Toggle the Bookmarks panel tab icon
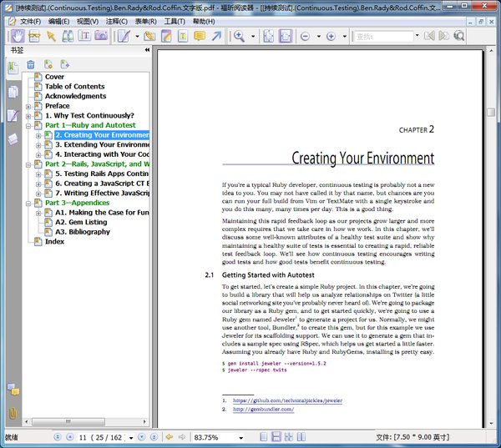The width and height of the screenshot is (501, 448). pos(13,68)
